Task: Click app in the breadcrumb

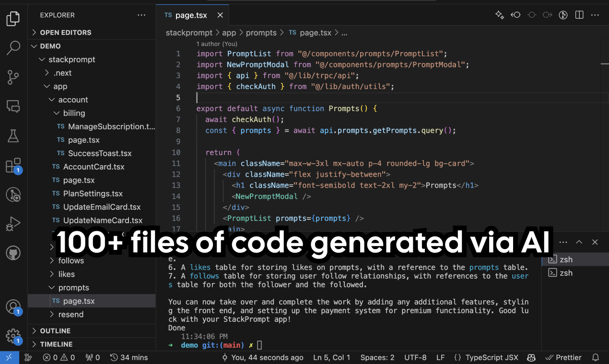Action: (x=229, y=33)
